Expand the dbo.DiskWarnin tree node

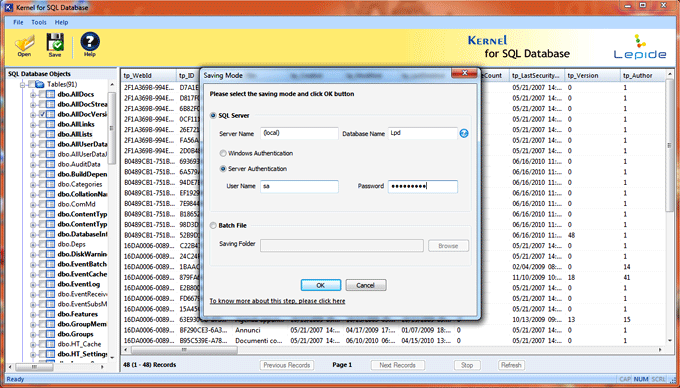pyautogui.click(x=33, y=254)
